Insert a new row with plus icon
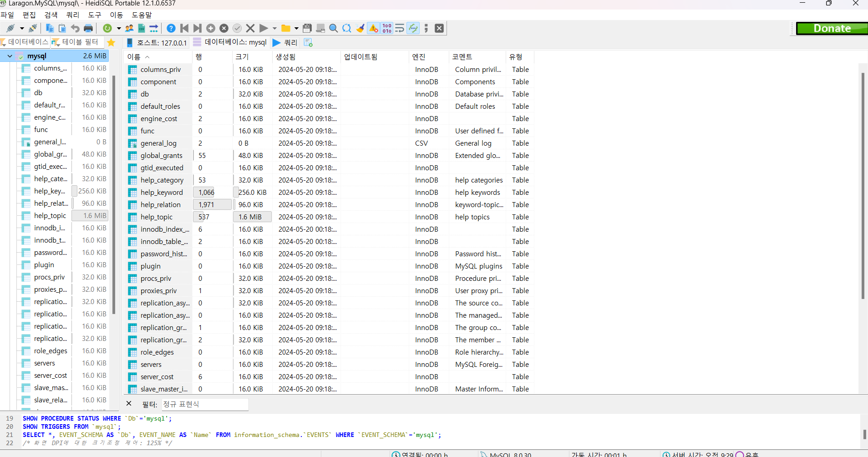Image resolution: width=868 pixels, height=457 pixels. point(211,28)
